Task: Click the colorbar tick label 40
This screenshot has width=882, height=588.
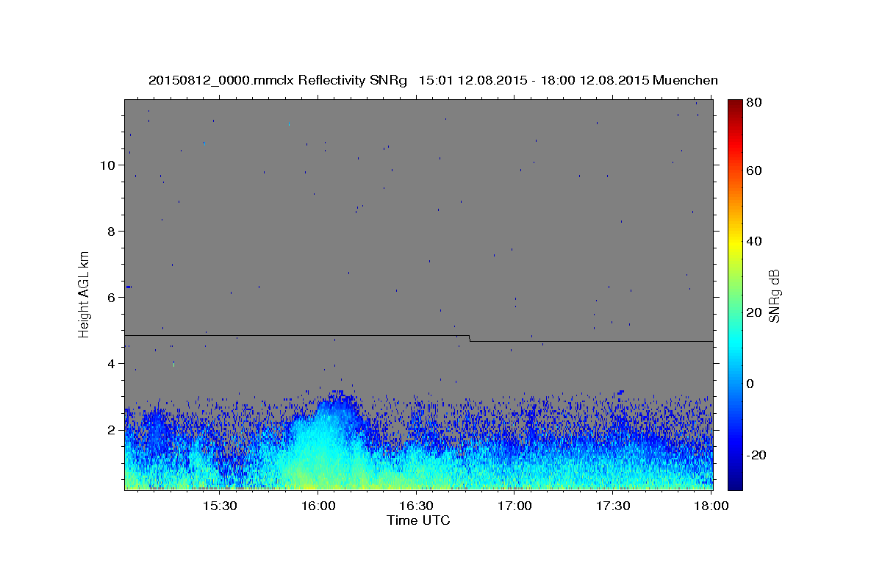Action: 753,241
